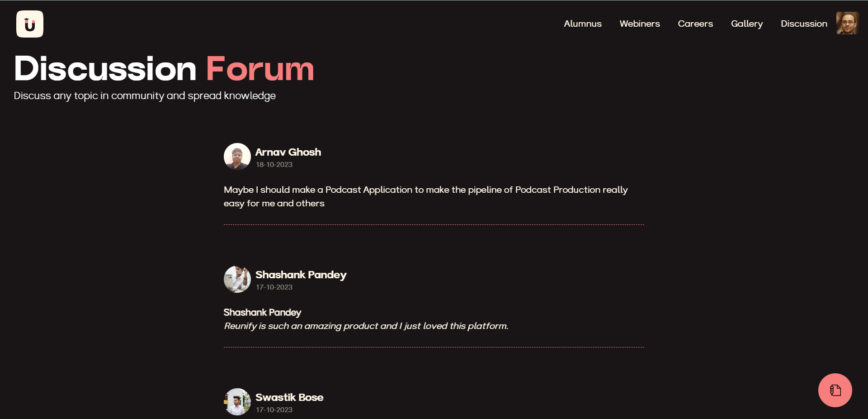Click the 18-10-2023 date on Arnav's post
Screen dimensions: 868x419
(x=274, y=165)
